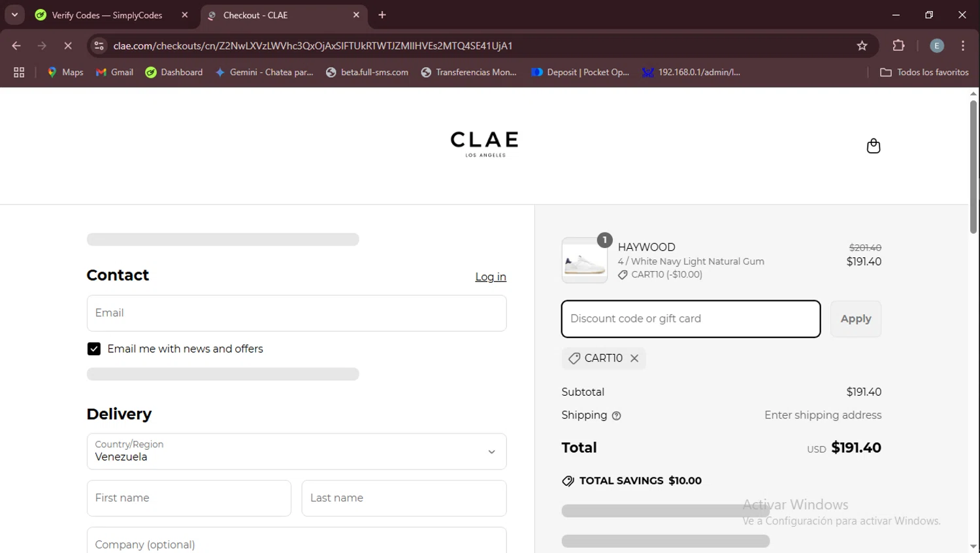Open the Deposit | Pocket Op... bookmark

tap(580, 72)
